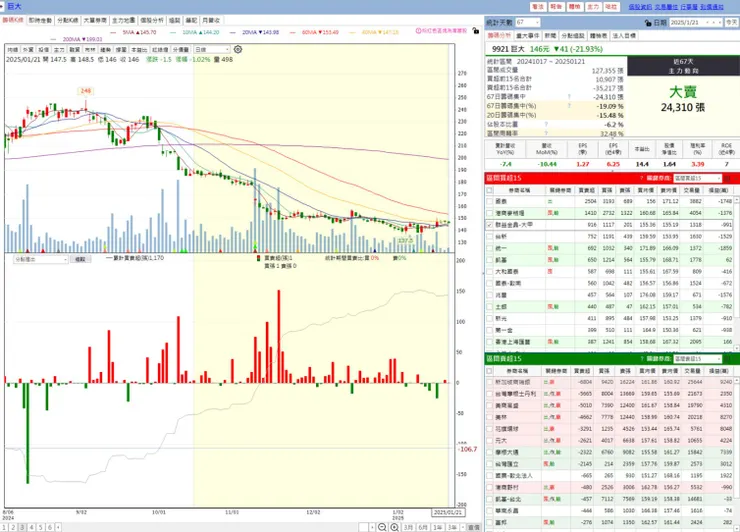Image resolution: width=740 pixels, height=532 pixels.
Task: Switch to 分點K線 tab
Action: [67, 20]
